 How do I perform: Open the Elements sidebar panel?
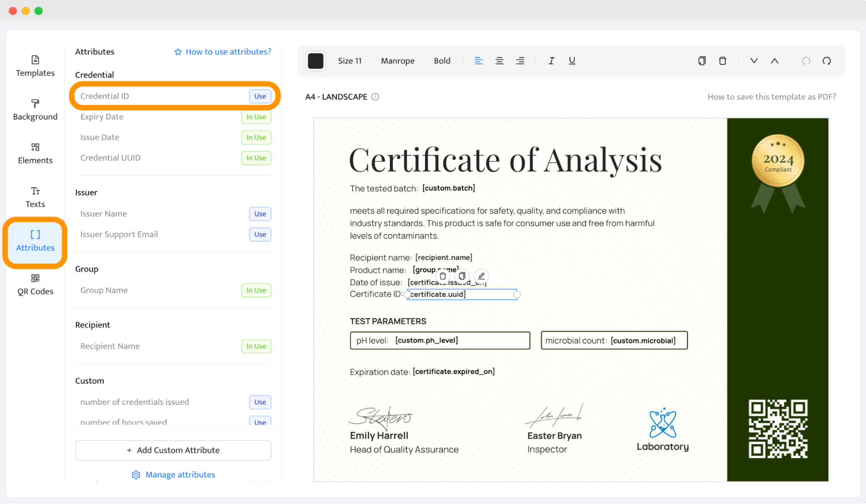pyautogui.click(x=35, y=154)
